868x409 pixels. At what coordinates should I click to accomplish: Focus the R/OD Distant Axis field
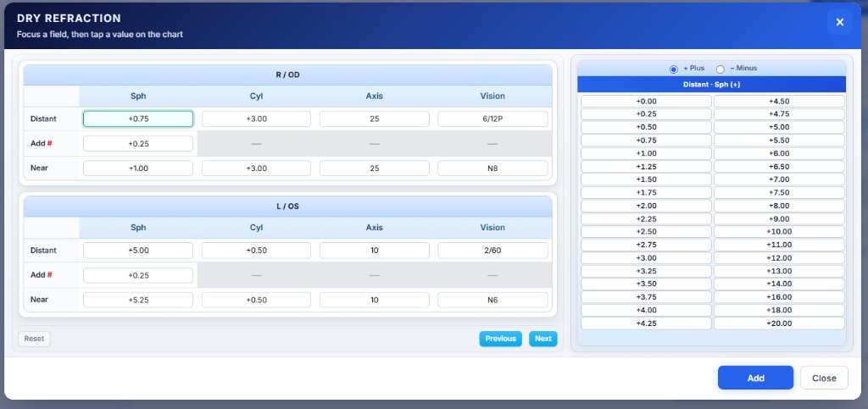(x=374, y=119)
